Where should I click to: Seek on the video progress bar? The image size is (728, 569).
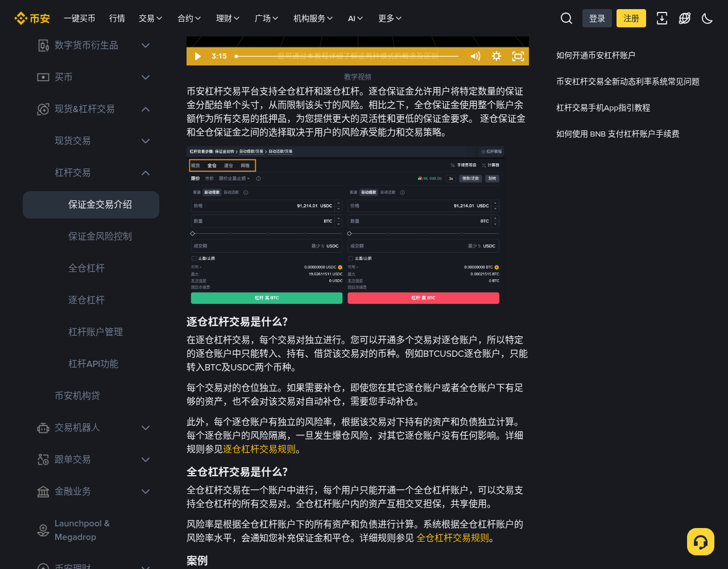[x=347, y=56]
